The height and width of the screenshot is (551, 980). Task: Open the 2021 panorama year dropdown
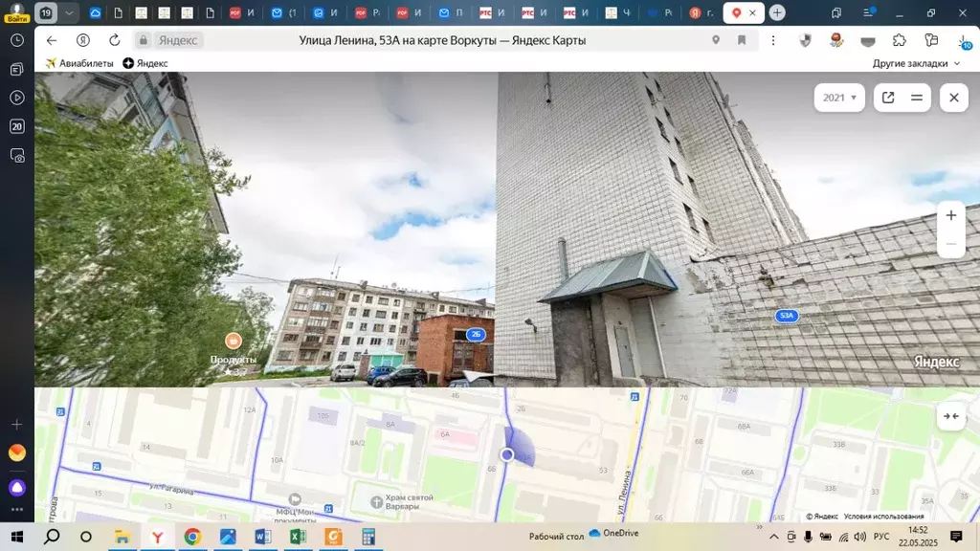pyautogui.click(x=839, y=98)
